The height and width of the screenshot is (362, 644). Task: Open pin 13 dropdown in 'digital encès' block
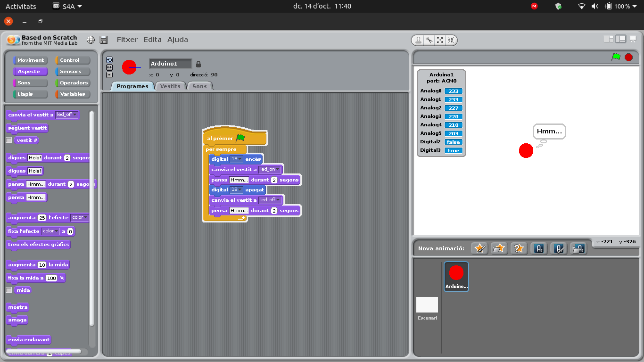click(236, 159)
